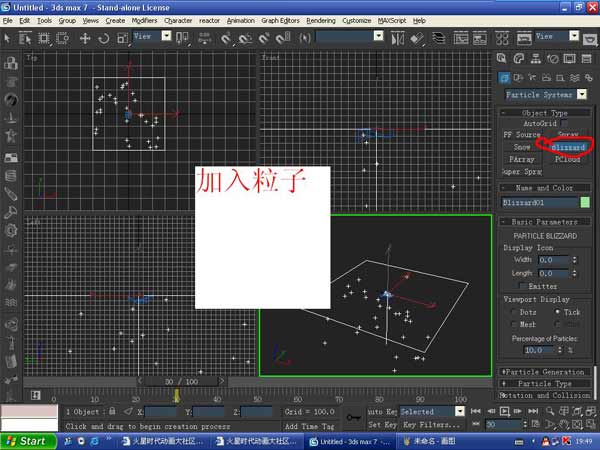Click the Windows Start button

click(x=28, y=442)
